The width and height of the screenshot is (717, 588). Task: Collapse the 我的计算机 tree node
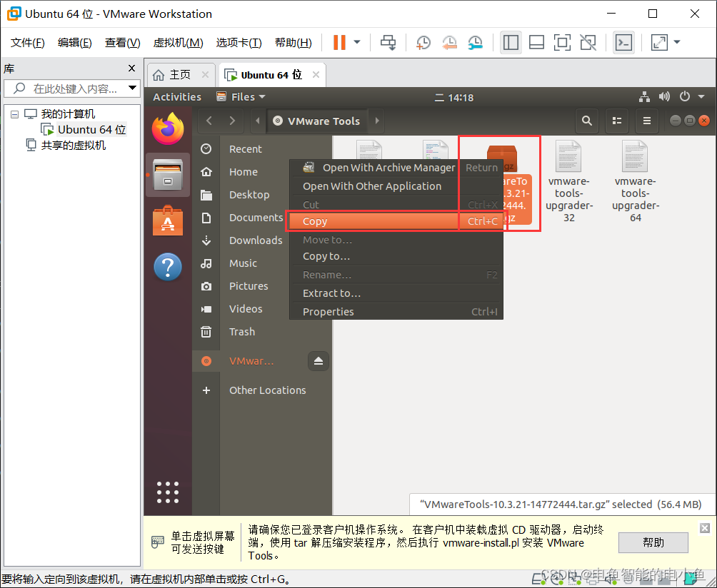(x=14, y=114)
